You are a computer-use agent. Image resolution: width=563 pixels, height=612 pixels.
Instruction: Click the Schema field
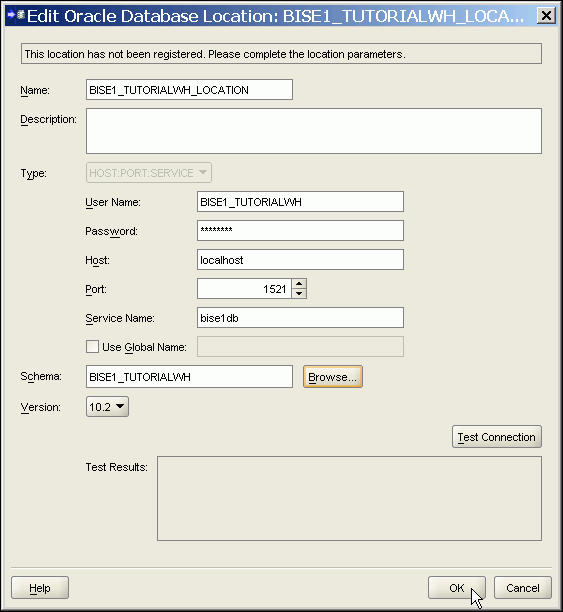(189, 377)
